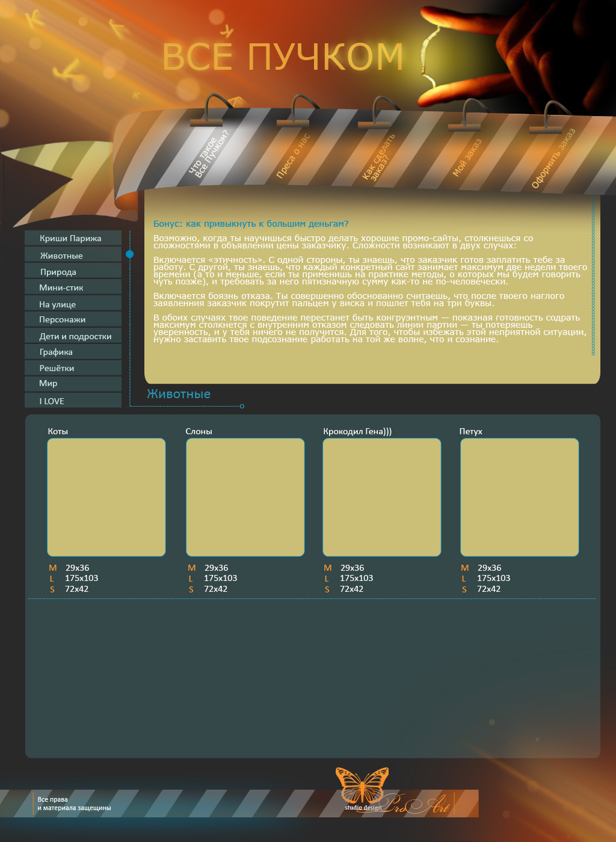Screen dimensions: 616x842
Task: Click the 'Коты' item title
Action: 58,431
